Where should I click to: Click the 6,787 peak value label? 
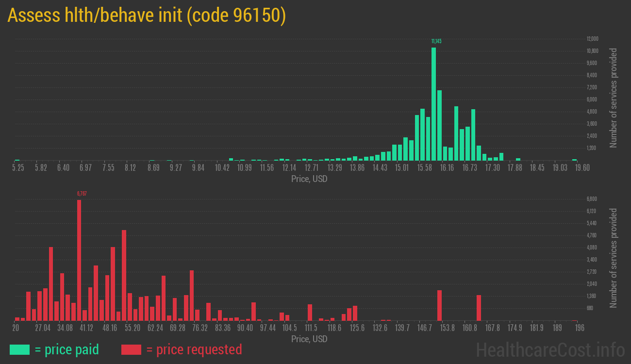pyautogui.click(x=82, y=194)
